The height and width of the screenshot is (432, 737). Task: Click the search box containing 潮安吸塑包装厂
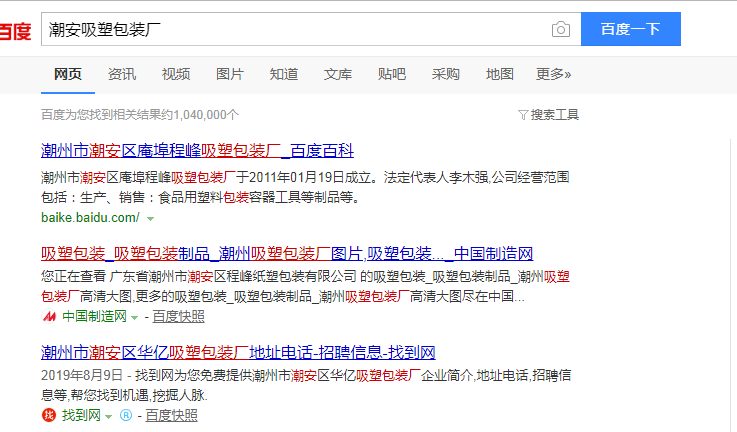295,29
